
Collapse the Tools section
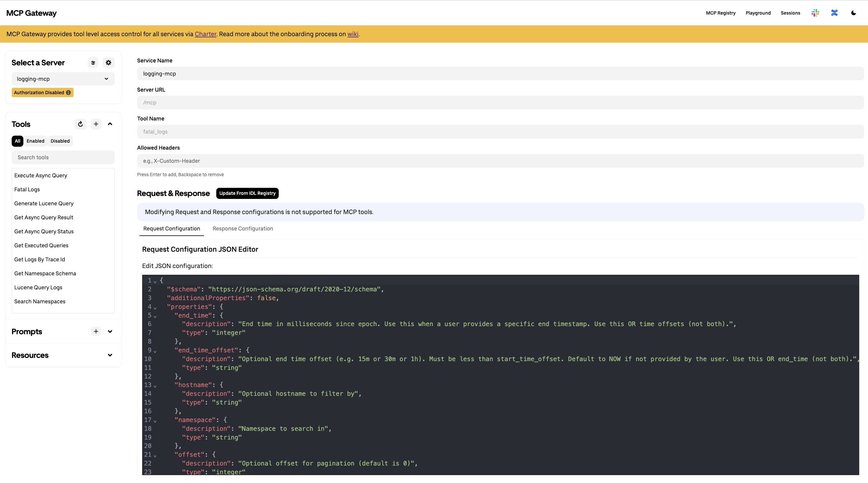click(x=110, y=124)
